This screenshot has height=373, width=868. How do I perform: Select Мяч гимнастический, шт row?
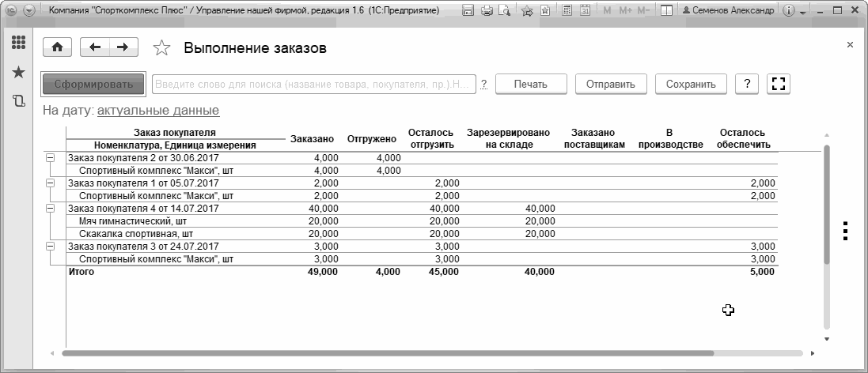point(422,221)
